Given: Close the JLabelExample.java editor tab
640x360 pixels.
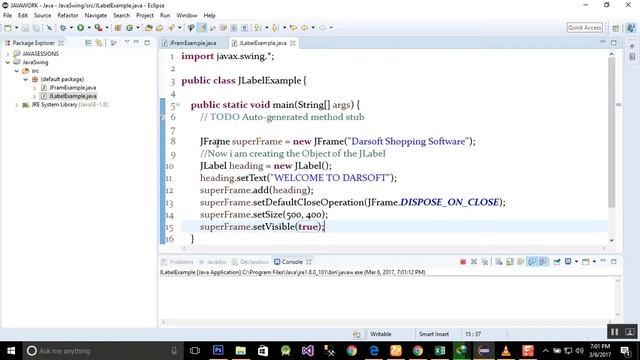Looking at the screenshot, I should pos(293,43).
